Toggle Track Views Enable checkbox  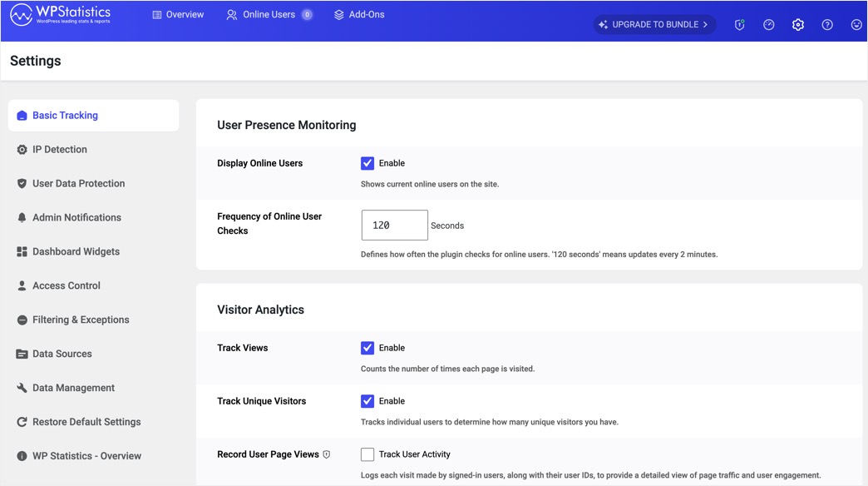[x=367, y=348]
